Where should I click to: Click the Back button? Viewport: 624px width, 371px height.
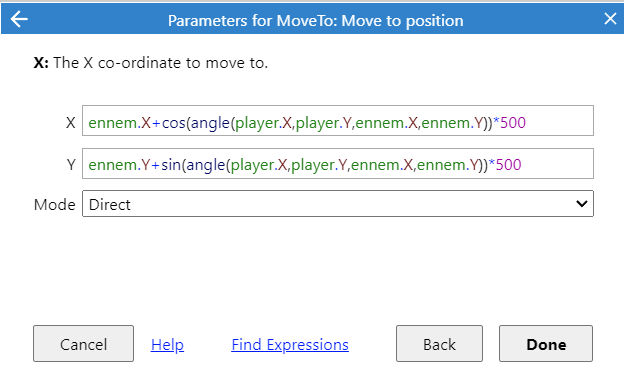coord(439,344)
